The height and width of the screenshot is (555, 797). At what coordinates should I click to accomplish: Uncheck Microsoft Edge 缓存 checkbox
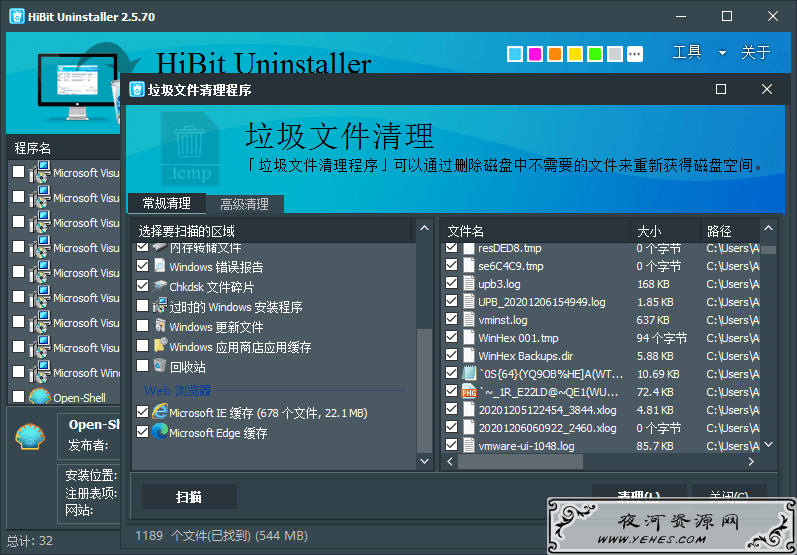point(142,431)
